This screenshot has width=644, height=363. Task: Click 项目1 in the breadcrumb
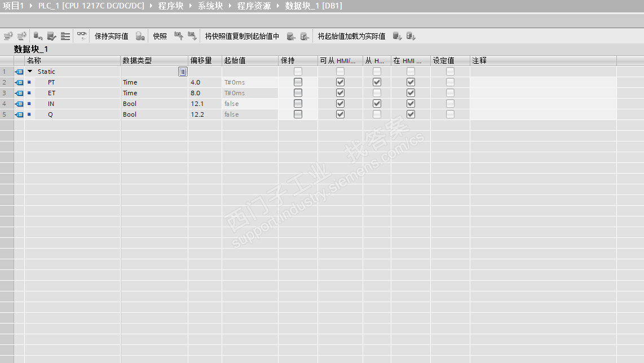click(x=14, y=6)
